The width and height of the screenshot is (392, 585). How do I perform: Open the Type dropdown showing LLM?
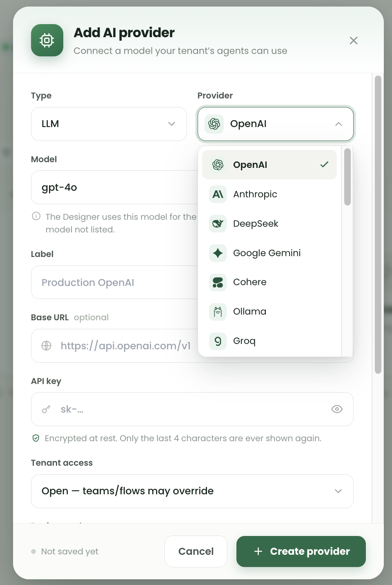pyautogui.click(x=109, y=124)
